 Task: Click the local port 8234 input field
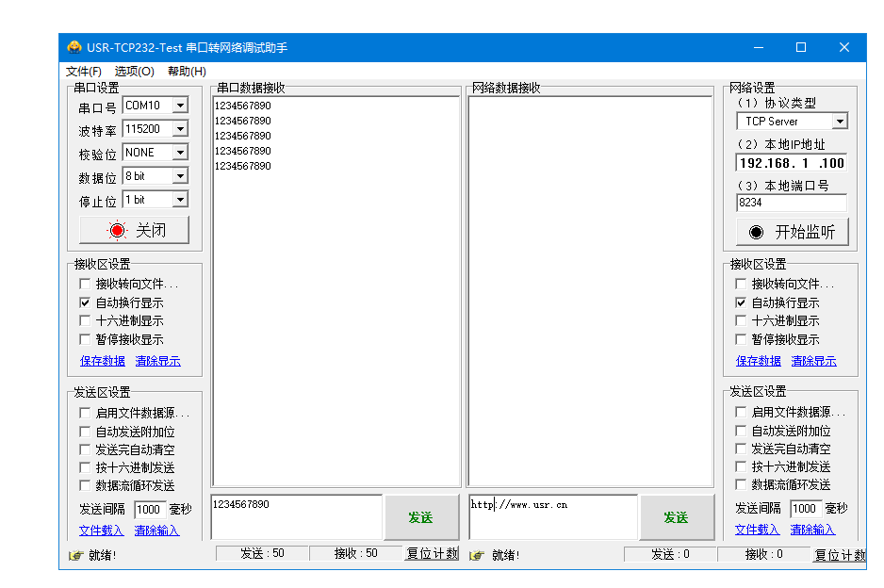click(x=791, y=203)
